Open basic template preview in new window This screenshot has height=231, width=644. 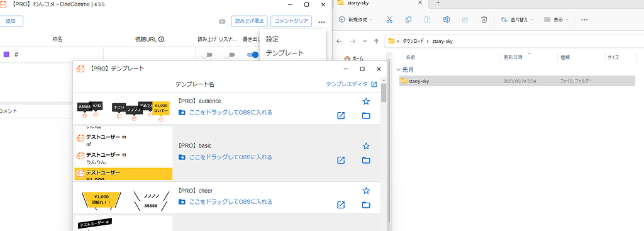tap(340, 161)
